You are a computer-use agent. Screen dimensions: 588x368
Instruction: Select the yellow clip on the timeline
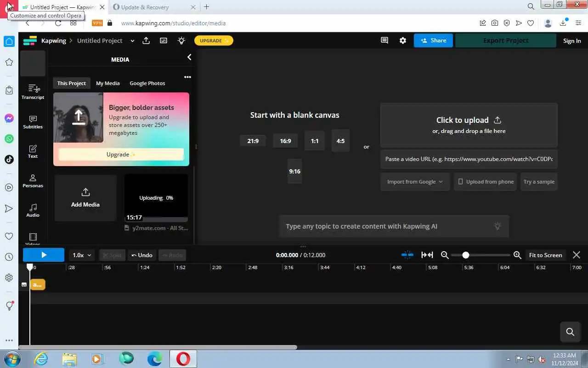(x=38, y=285)
